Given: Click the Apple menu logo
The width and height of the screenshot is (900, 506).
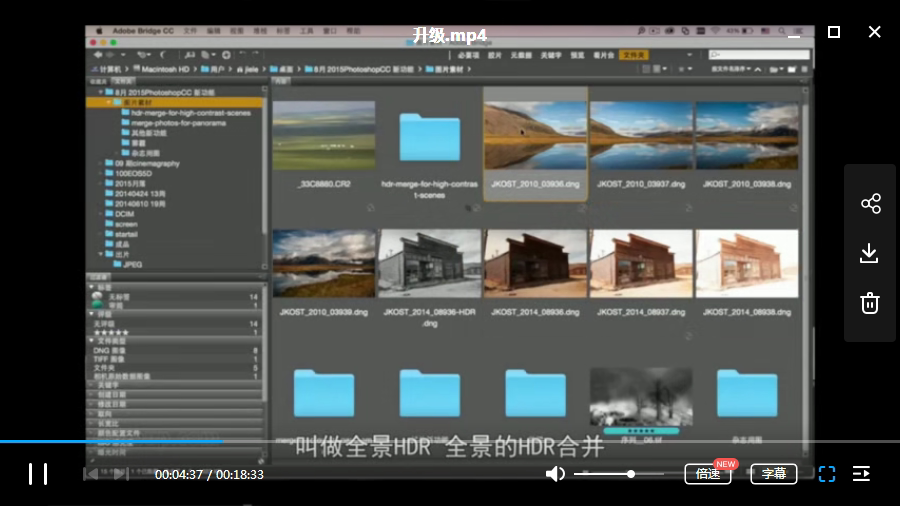Looking at the screenshot, I should [x=100, y=31].
